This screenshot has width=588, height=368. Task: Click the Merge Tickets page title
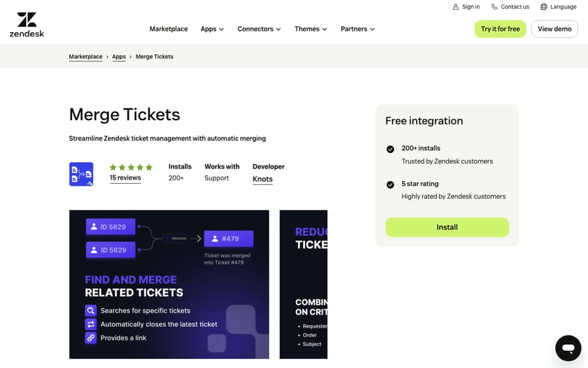(x=125, y=114)
